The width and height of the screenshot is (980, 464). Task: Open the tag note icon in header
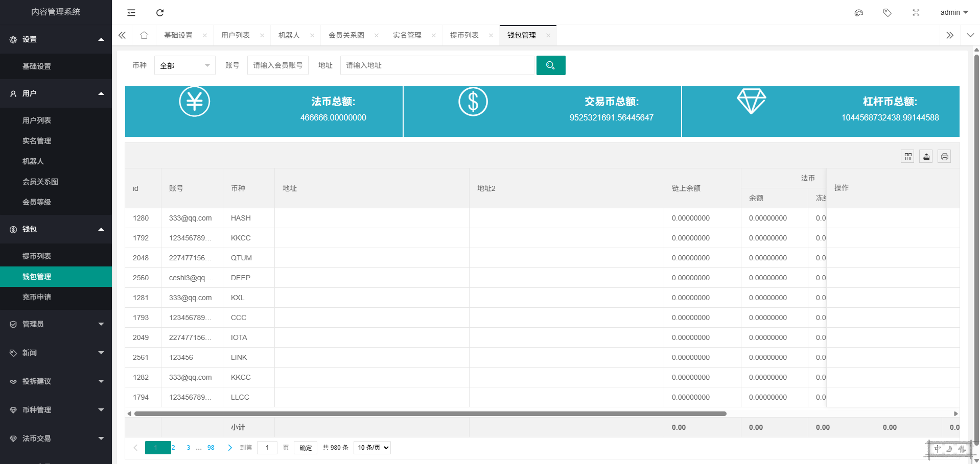tap(887, 13)
